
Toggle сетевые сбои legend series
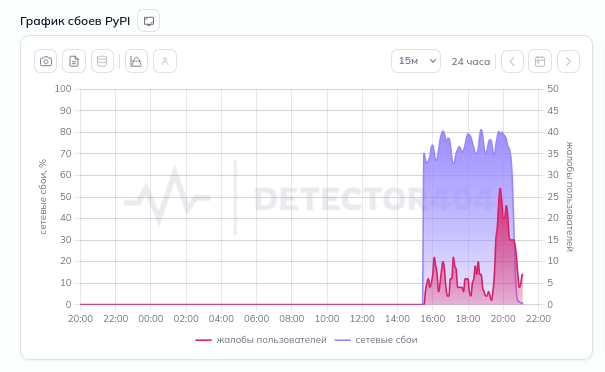coord(376,340)
